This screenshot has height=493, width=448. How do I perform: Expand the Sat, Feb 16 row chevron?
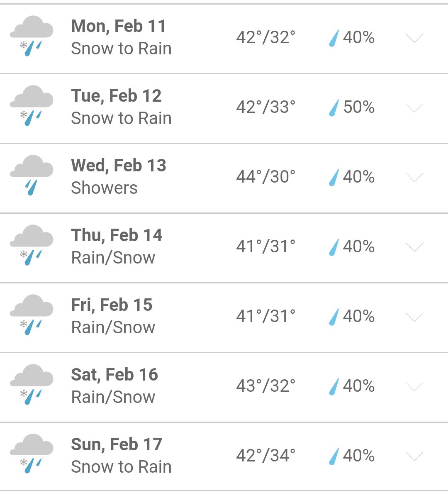coord(414,386)
